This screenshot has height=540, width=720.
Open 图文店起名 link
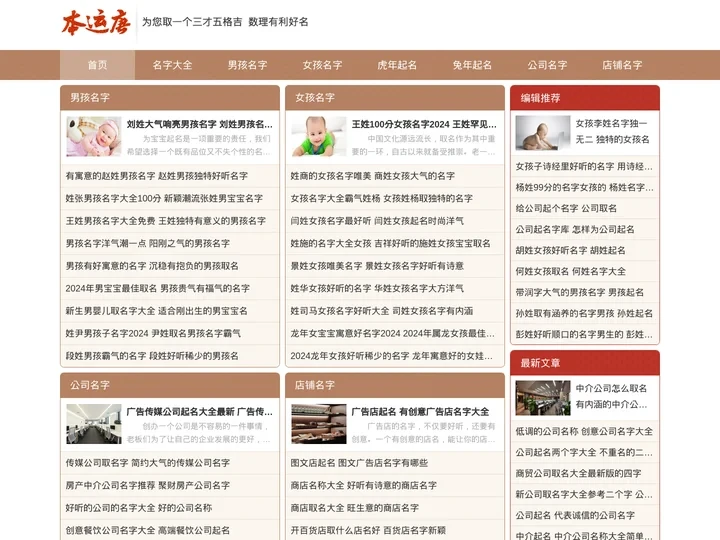(359, 463)
